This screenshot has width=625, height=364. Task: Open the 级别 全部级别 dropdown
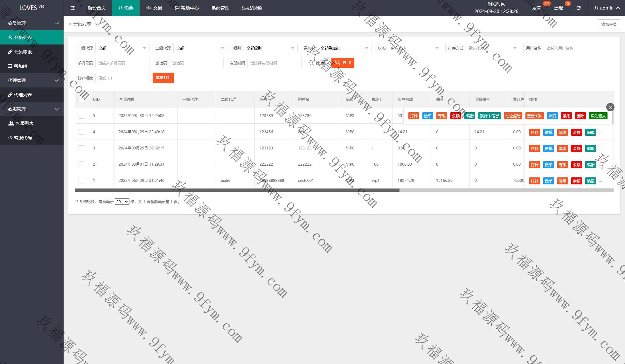tap(270, 48)
